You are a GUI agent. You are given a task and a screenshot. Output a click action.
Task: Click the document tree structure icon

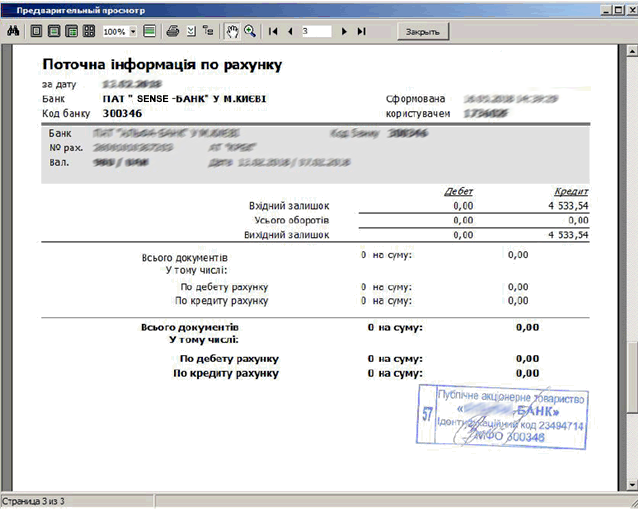tap(208, 31)
